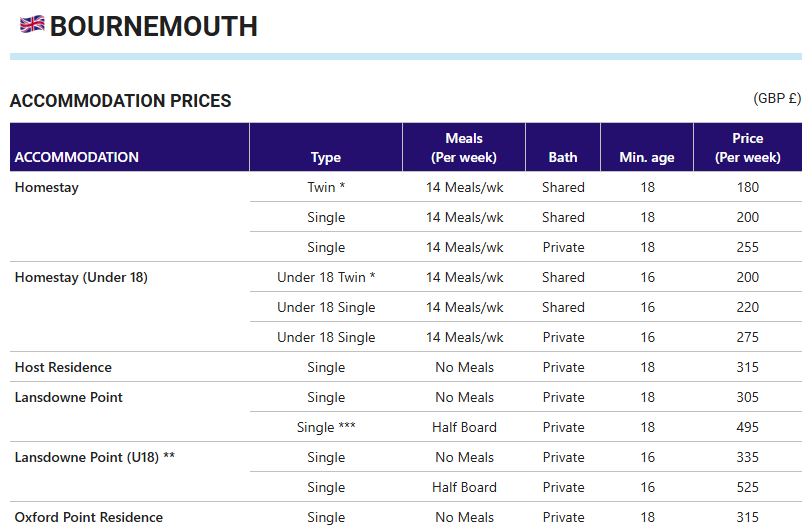Click the Twin * type cell
This screenshot has width=810, height=530.
pyautogui.click(x=326, y=187)
